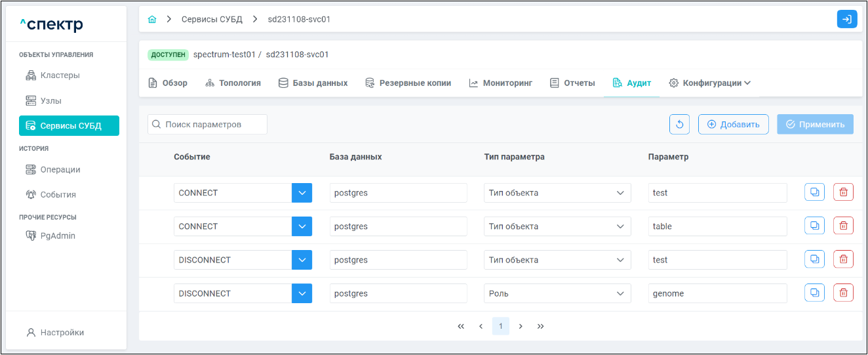Screen dimensions: 868x355
Task: Open the Роль parameter type dropdown
Action: [557, 293]
